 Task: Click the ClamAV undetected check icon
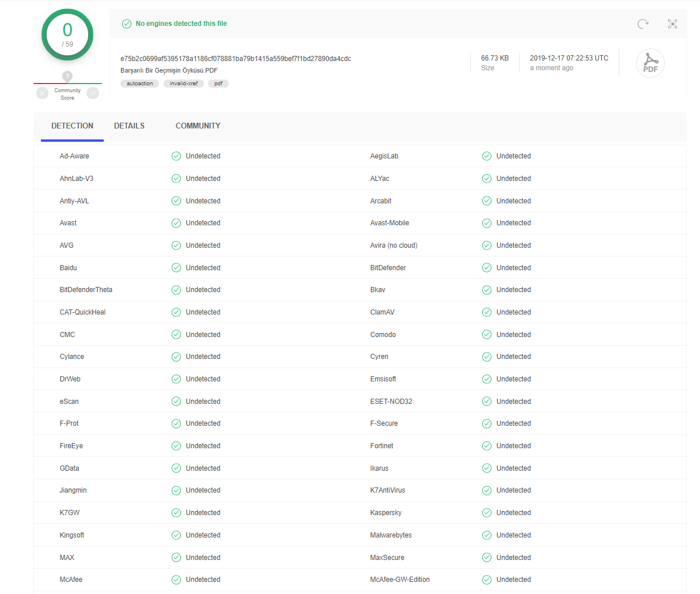click(x=487, y=312)
